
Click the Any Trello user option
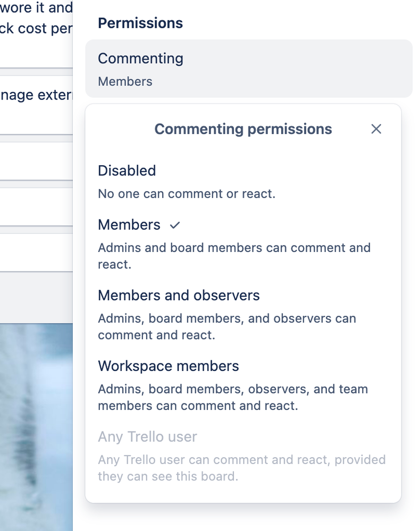click(243, 456)
